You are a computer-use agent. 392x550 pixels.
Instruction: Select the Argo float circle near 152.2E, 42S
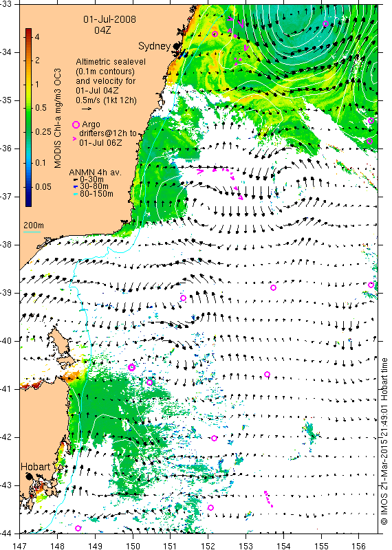pyautogui.click(x=215, y=438)
